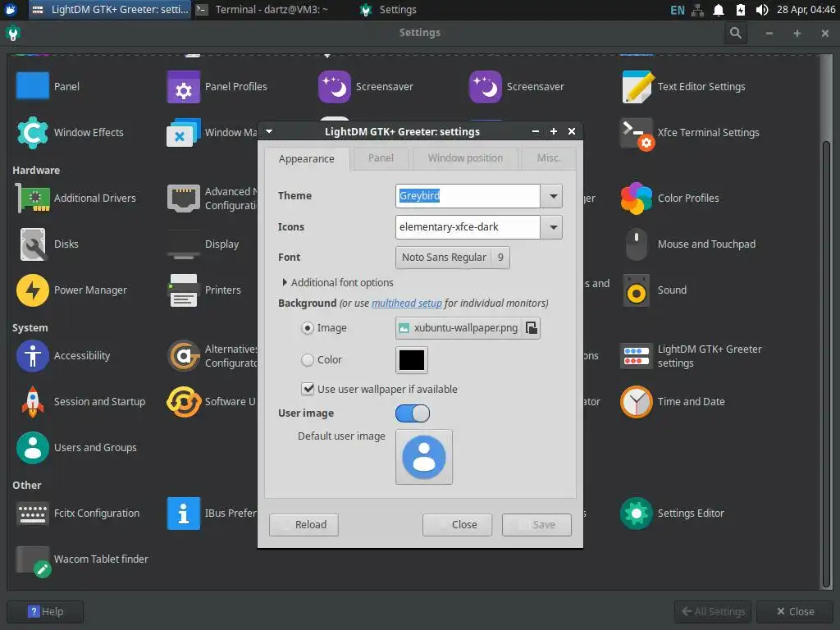Click the All Settings button
Screen dimensions: 840x630
pos(713,612)
